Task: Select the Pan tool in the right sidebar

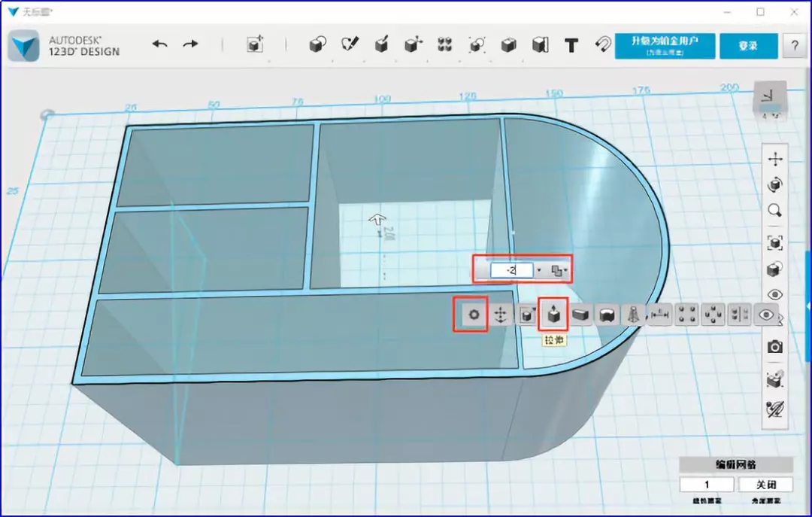Action: pyautogui.click(x=774, y=160)
